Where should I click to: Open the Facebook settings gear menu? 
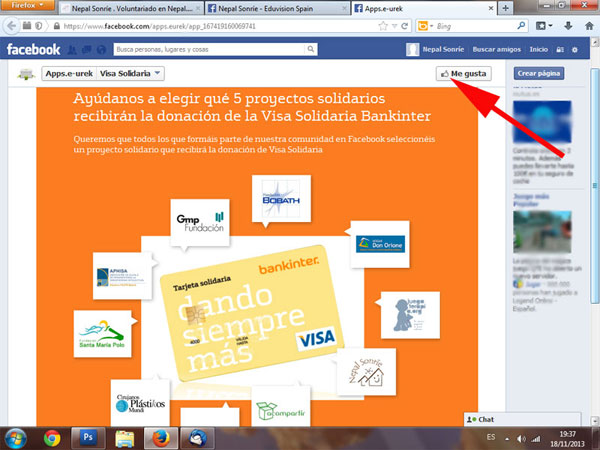tap(574, 50)
